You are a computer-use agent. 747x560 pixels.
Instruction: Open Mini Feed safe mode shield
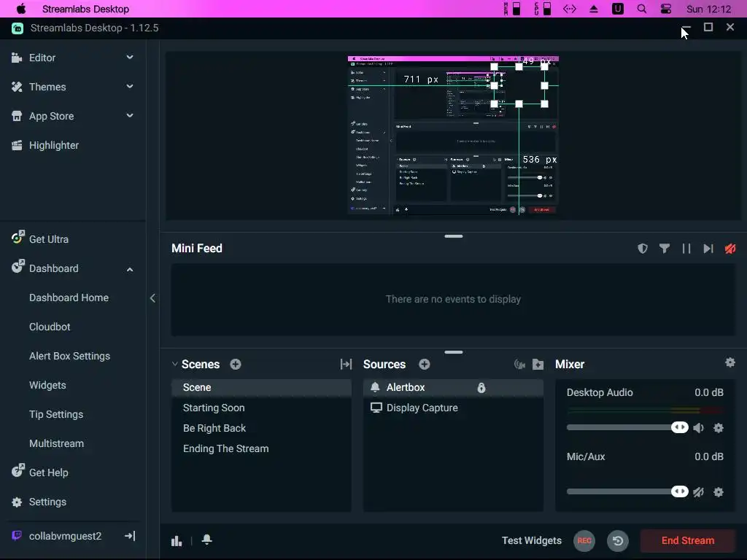(x=643, y=249)
